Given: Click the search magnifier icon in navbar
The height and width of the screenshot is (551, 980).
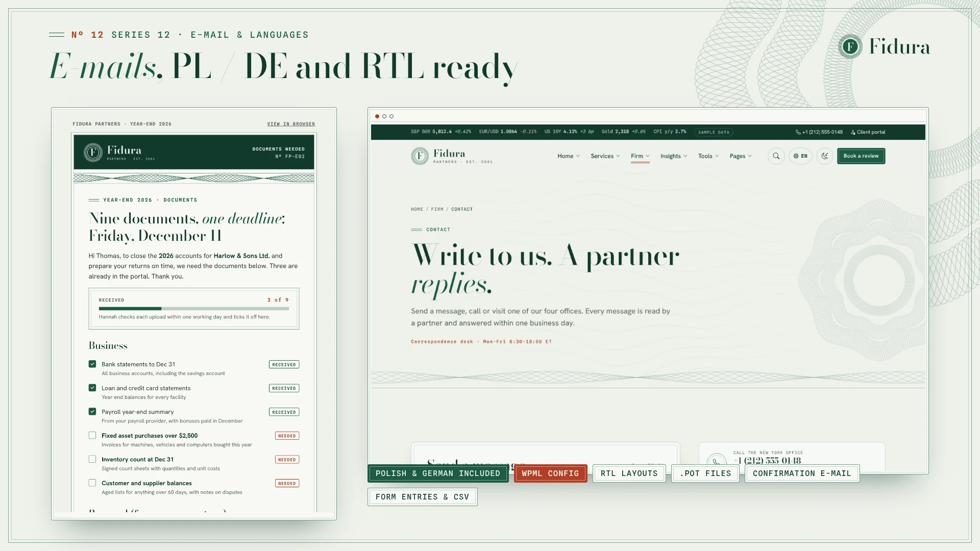Looking at the screenshot, I should [x=776, y=156].
